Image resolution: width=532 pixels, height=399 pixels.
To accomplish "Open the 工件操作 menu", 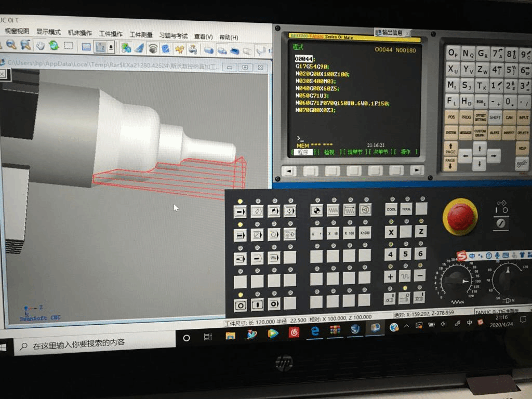I will 111,34.
